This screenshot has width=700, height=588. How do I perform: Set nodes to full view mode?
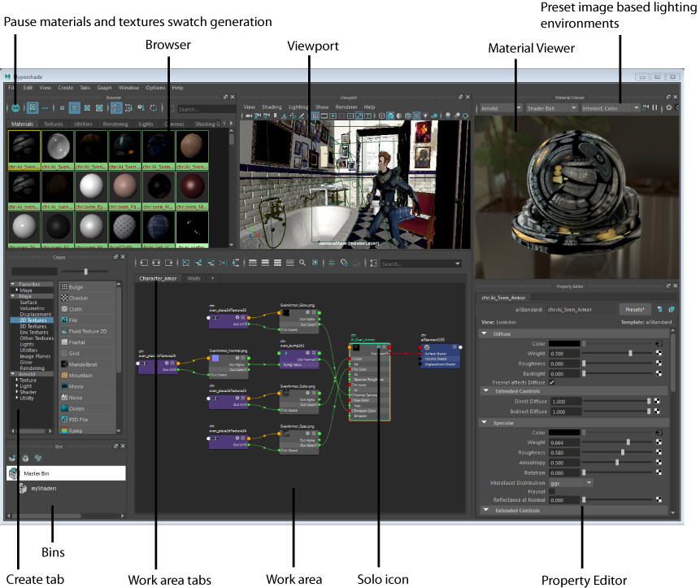pyautogui.click(x=278, y=263)
